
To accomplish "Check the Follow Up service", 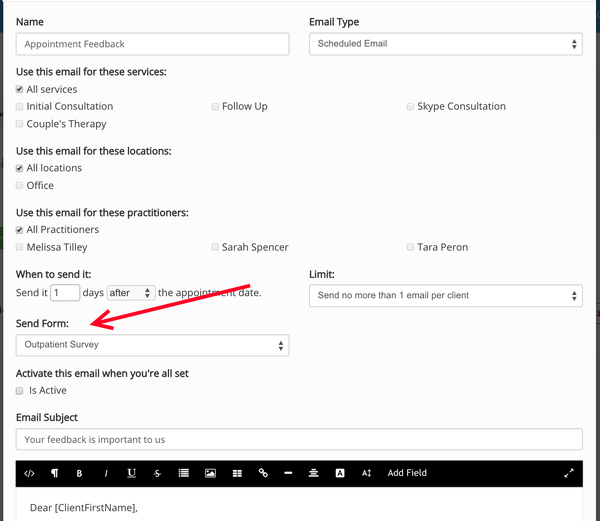I will tap(215, 106).
